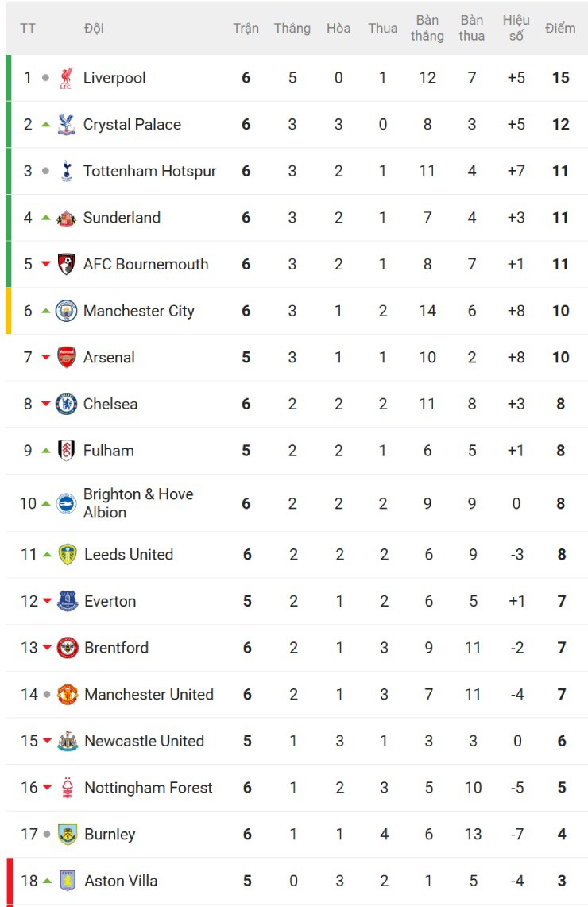Click the Điểm column header
This screenshot has height=907, width=588.
[x=560, y=29]
